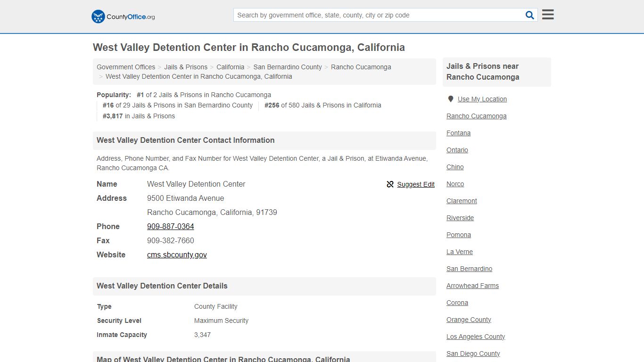Select Fontana in nearby list
Screen dimensions: 644x362
[459, 133]
